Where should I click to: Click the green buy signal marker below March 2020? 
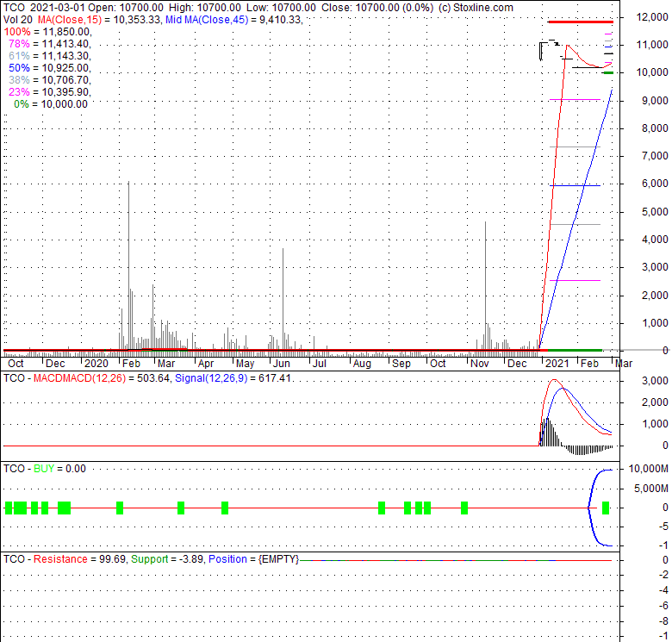tap(181, 508)
